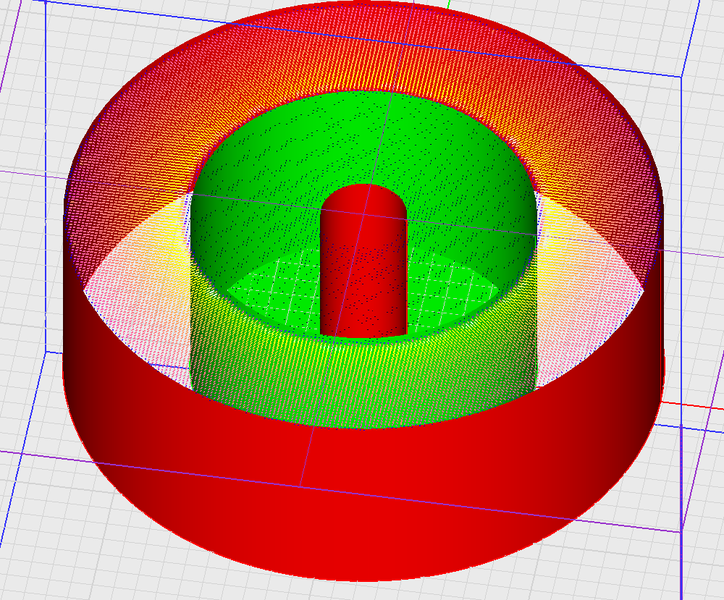Click the red-orange inner back wall of the outer ring
Viewport: 724px width, 600px height.
[363, 51]
